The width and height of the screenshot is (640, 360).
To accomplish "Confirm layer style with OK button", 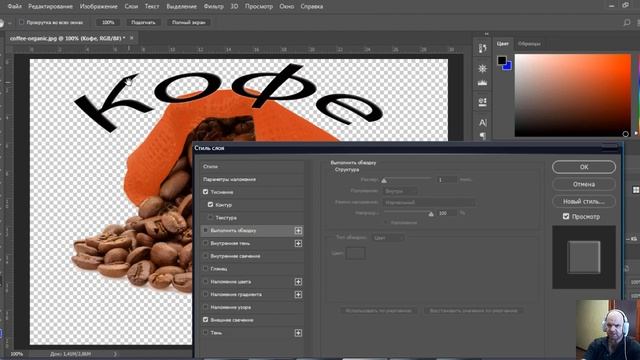I will coord(584,167).
